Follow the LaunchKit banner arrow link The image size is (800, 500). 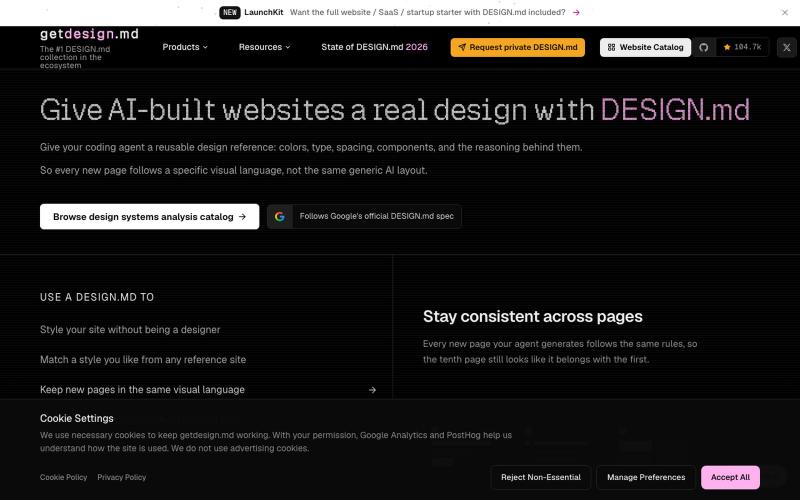click(576, 12)
